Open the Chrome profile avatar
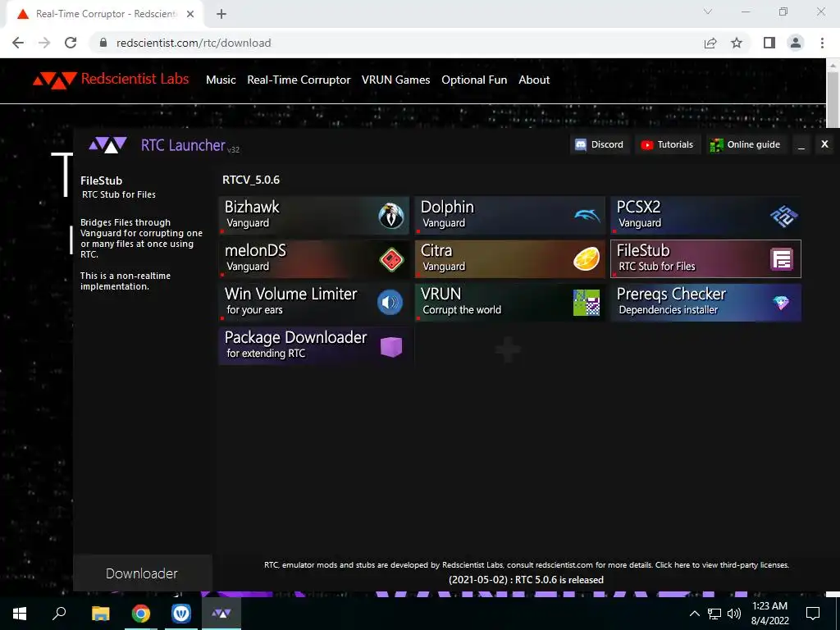 point(796,43)
